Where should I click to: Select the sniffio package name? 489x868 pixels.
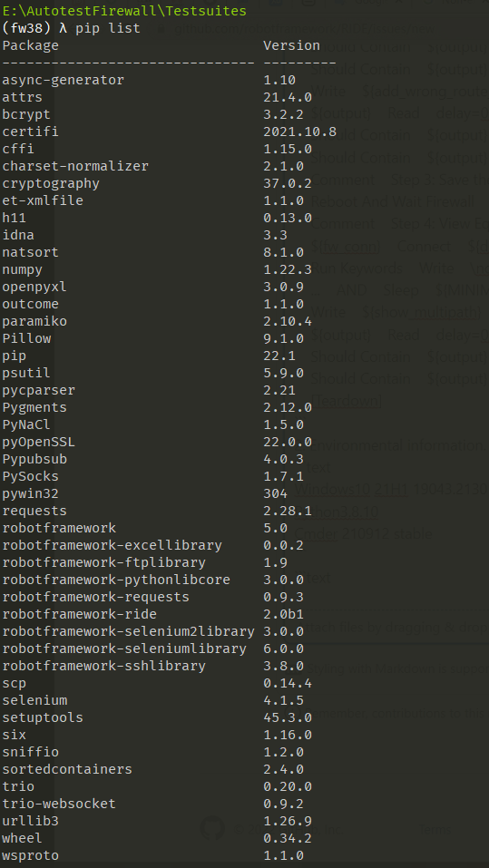coord(31,752)
